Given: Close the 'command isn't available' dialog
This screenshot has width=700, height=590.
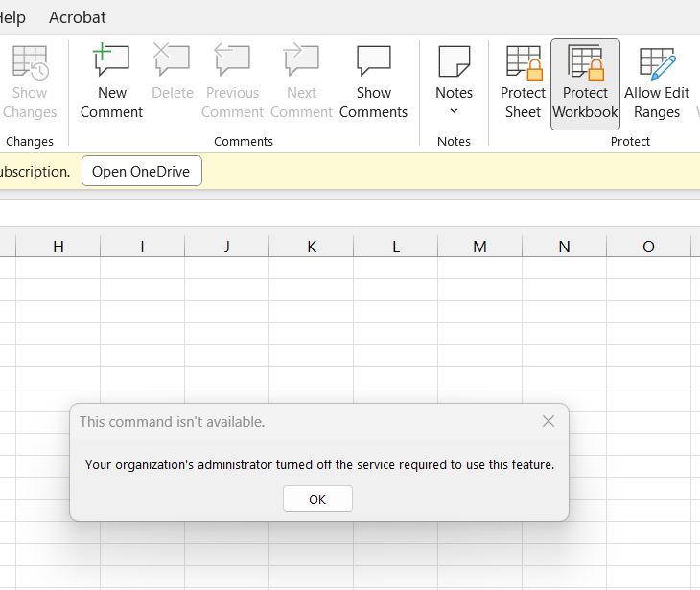Looking at the screenshot, I should (548, 421).
